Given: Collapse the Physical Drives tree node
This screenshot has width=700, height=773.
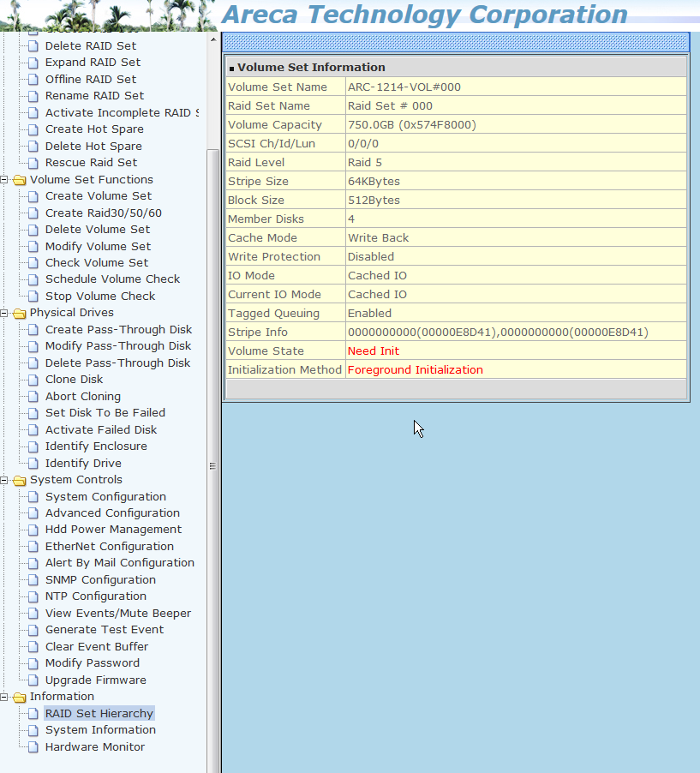Looking at the screenshot, I should 4,313.
